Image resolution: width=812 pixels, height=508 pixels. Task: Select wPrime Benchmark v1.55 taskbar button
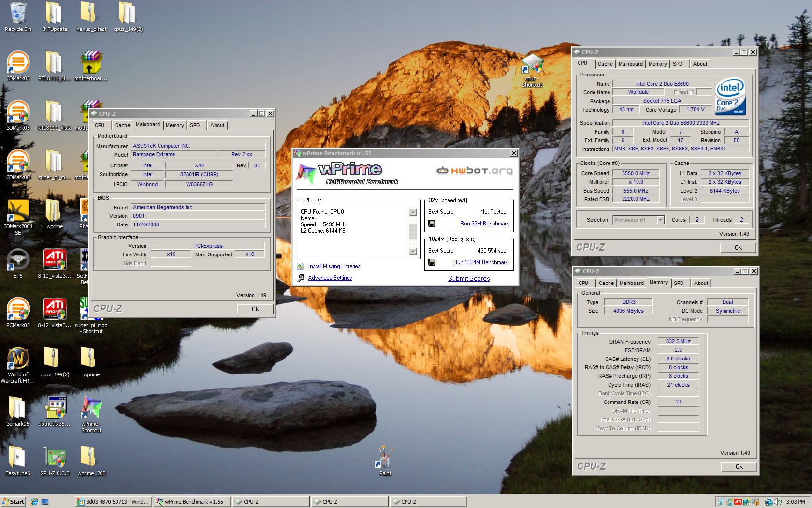[x=192, y=502]
